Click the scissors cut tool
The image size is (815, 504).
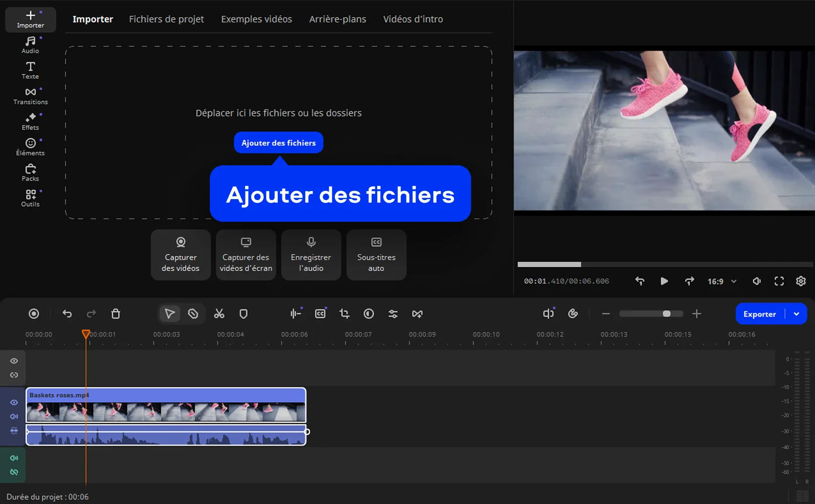219,314
